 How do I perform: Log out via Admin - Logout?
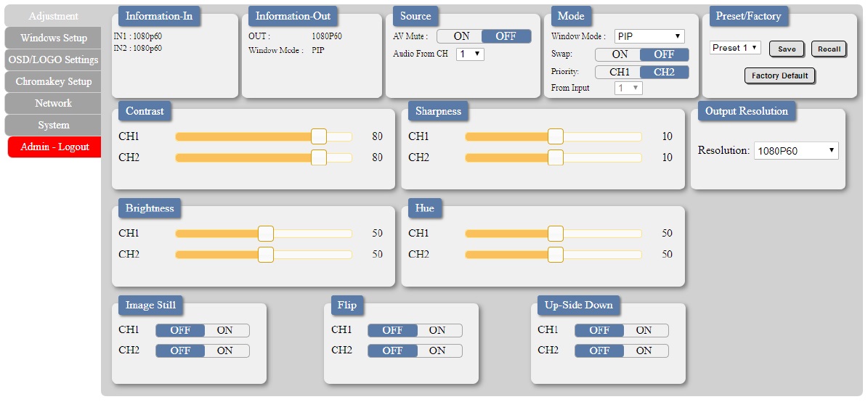pyautogui.click(x=54, y=147)
